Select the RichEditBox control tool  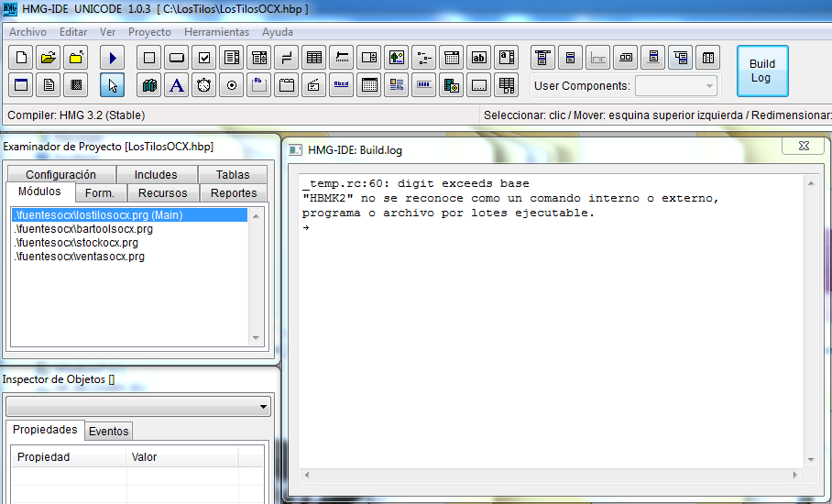point(397,85)
